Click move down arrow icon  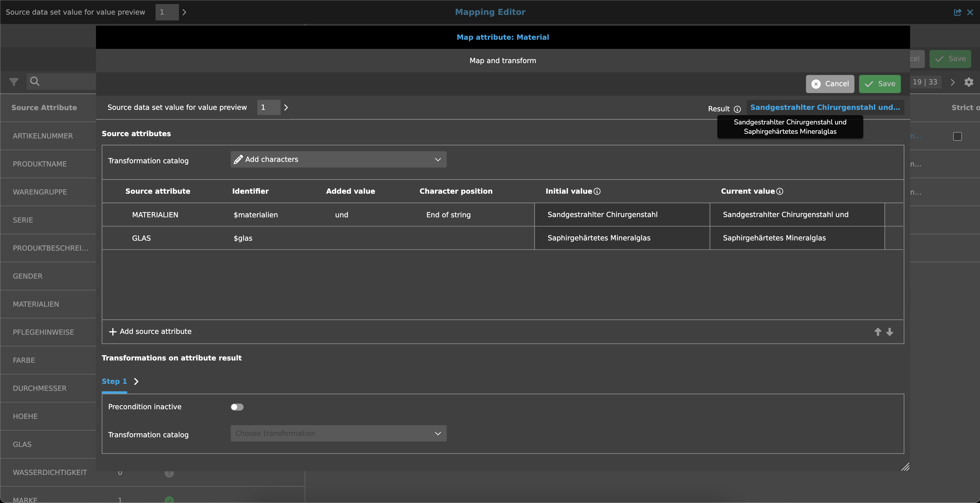[x=890, y=332]
